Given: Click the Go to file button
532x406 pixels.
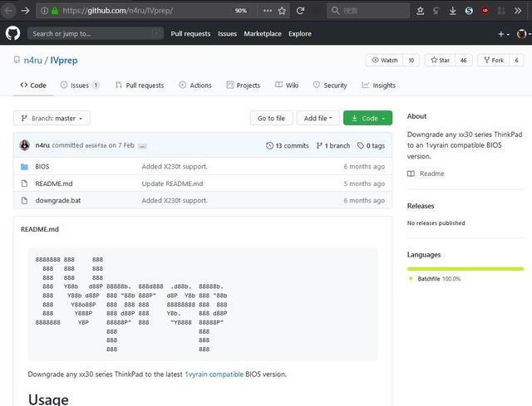Looking at the screenshot, I should coord(271,118).
